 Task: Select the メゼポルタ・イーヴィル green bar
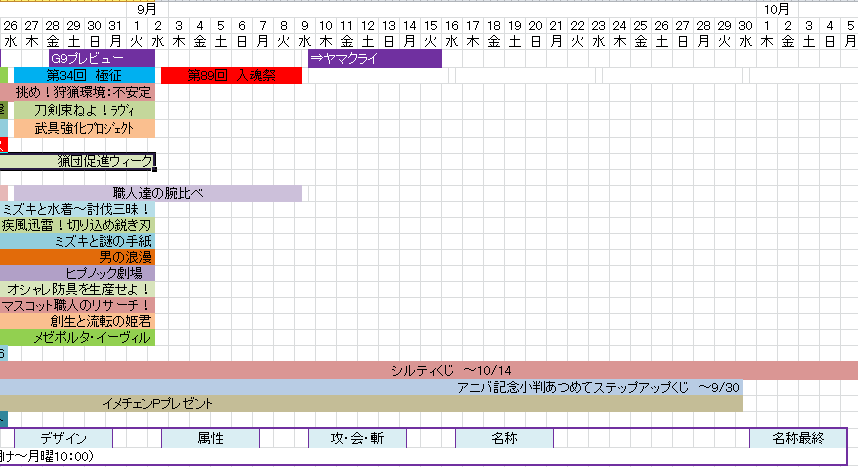pos(77,337)
